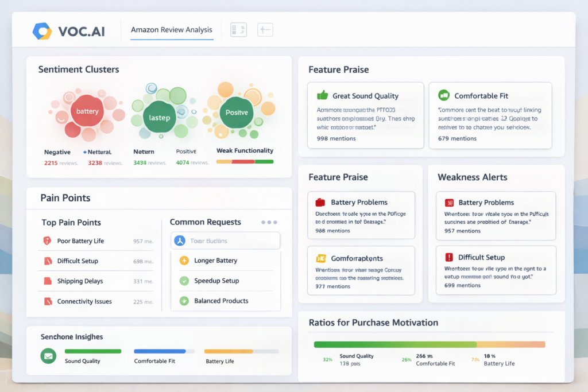This screenshot has height=392, width=588.
Task: Click the Weak Functionality sentiment bar
Action: (244, 161)
